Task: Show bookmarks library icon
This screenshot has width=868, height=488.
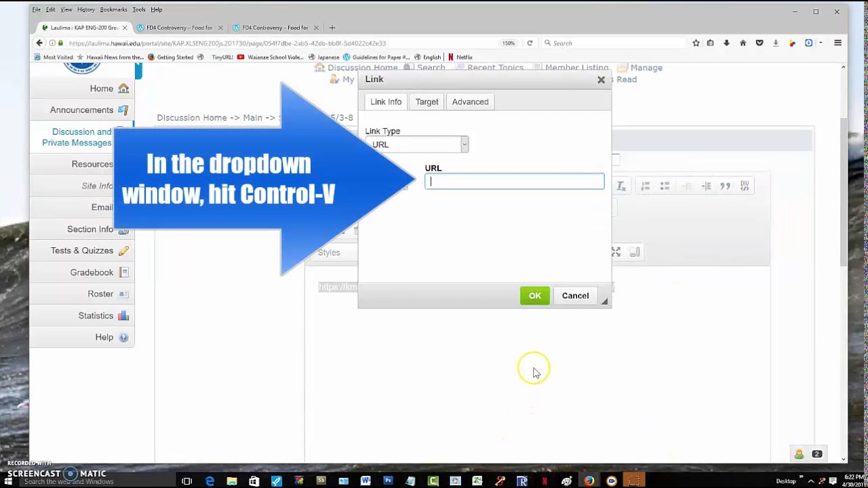Action: (710, 43)
